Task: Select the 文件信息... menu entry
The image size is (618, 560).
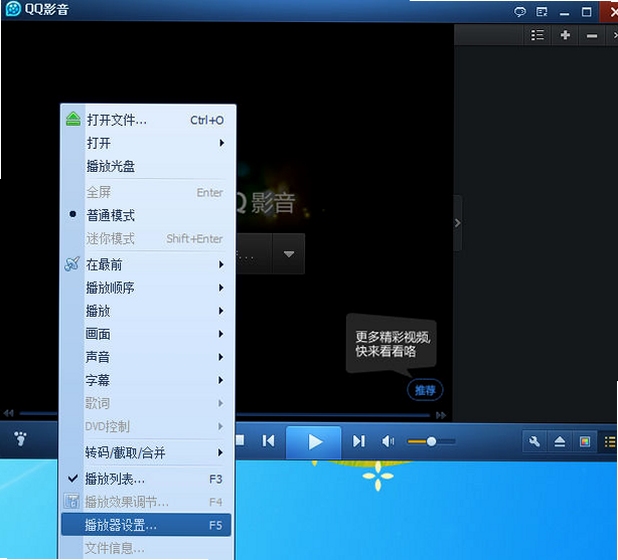Action: (146, 548)
